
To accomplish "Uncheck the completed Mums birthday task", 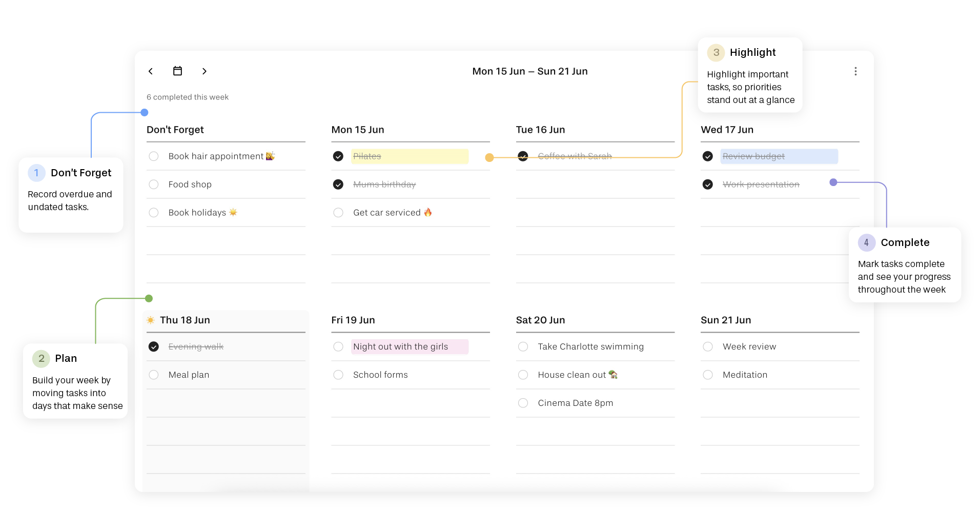I will point(338,184).
